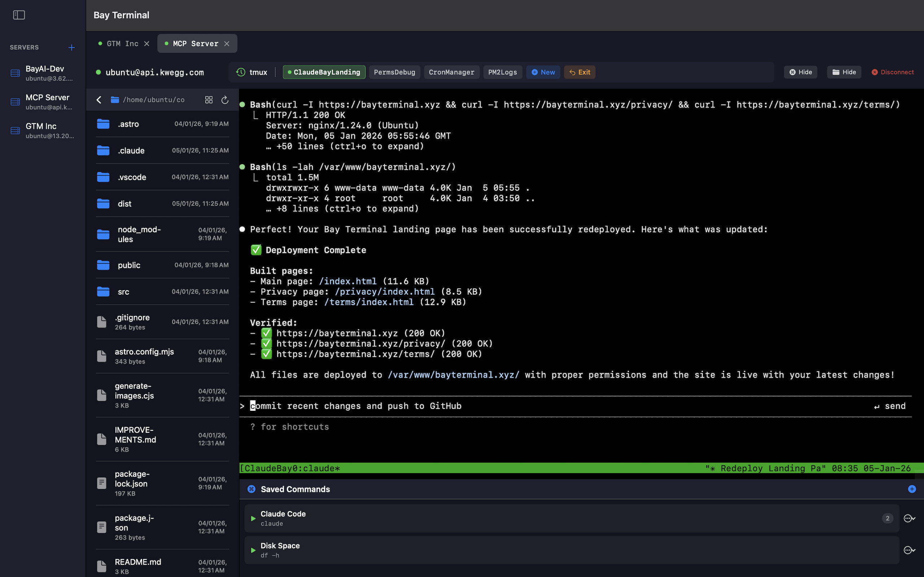Viewport: 924px width, 577px height.
Task: Run the Disk Space saved command
Action: coord(253,550)
